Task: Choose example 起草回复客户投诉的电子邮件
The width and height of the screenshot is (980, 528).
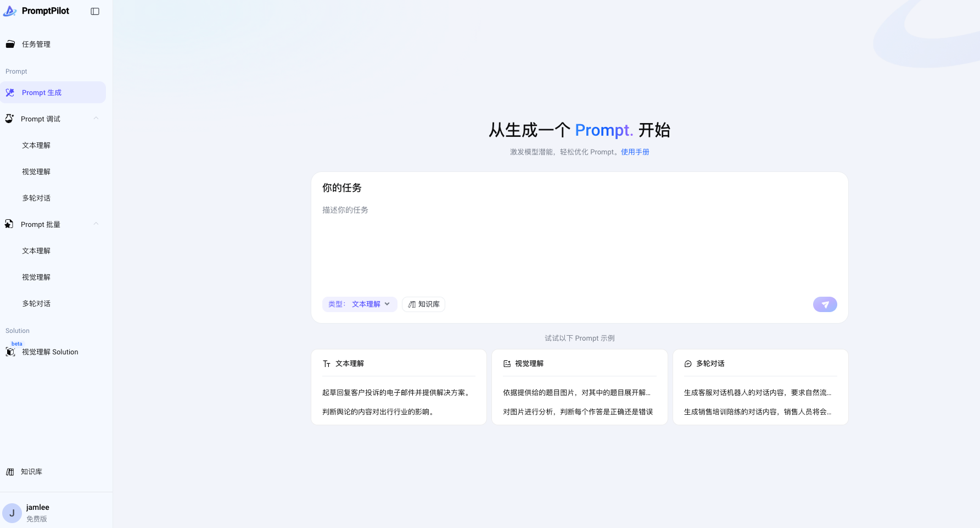Action: pos(396,393)
